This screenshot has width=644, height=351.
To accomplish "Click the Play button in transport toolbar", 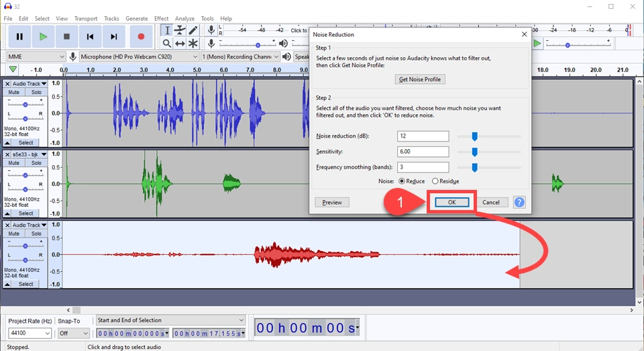I will [x=43, y=37].
